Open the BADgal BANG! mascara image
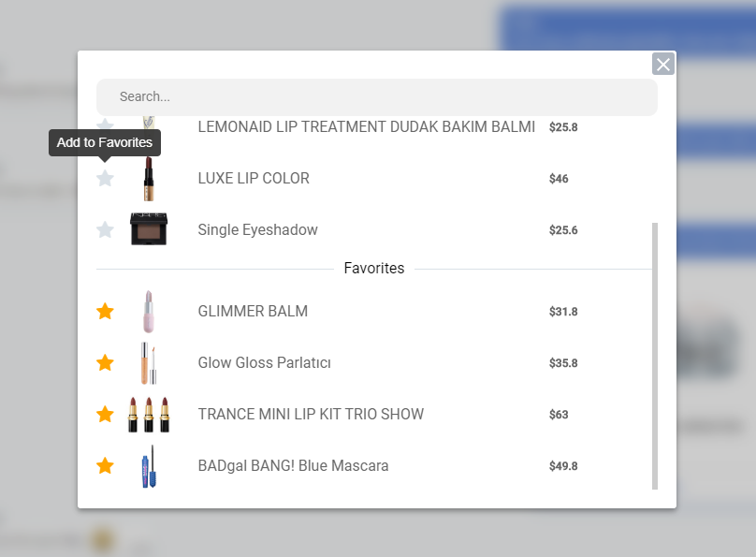 (x=149, y=466)
